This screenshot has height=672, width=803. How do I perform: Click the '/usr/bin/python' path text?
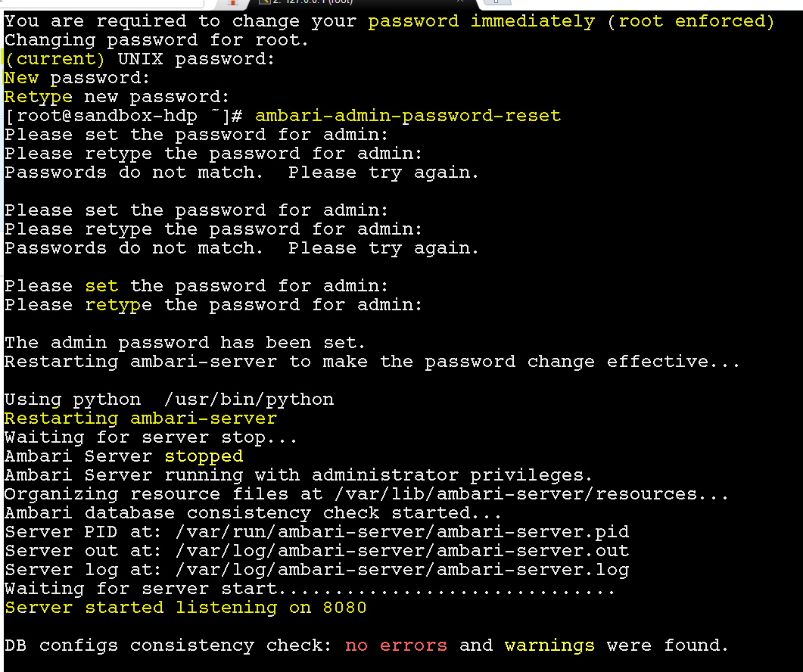coord(249,400)
